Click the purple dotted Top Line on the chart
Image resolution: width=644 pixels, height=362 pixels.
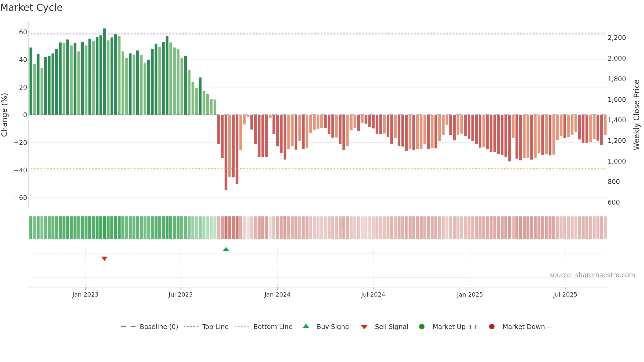tap(318, 34)
